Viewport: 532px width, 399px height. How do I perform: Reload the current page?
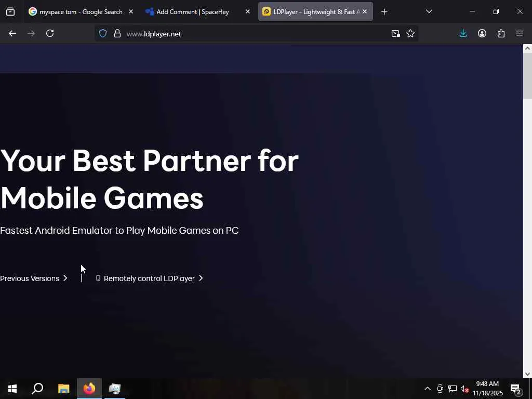coord(50,33)
